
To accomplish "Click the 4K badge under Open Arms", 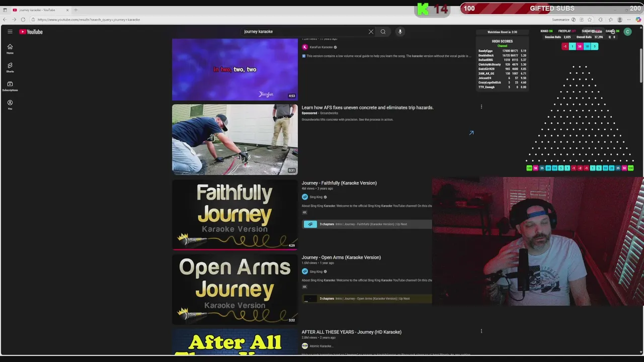I will click(304, 287).
